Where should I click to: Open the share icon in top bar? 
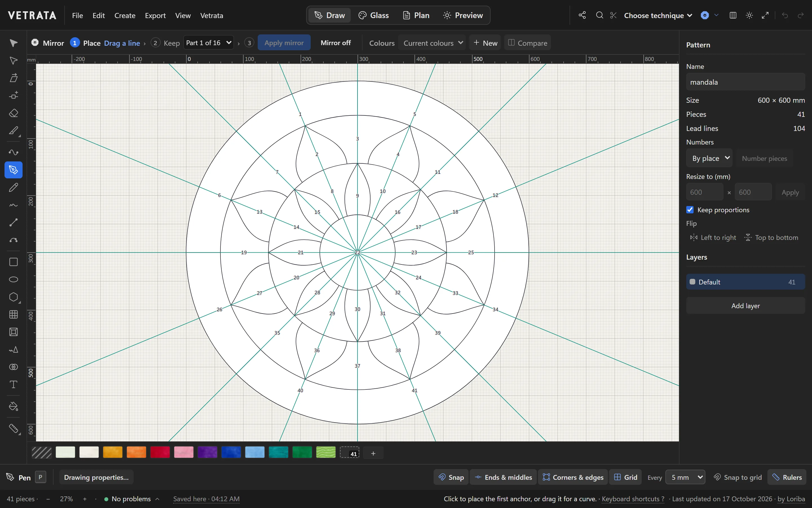point(582,15)
